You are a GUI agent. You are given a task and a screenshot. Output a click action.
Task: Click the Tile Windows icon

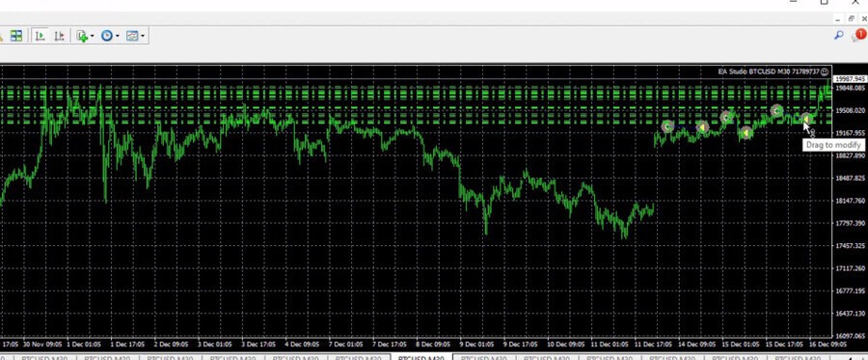[x=16, y=36]
